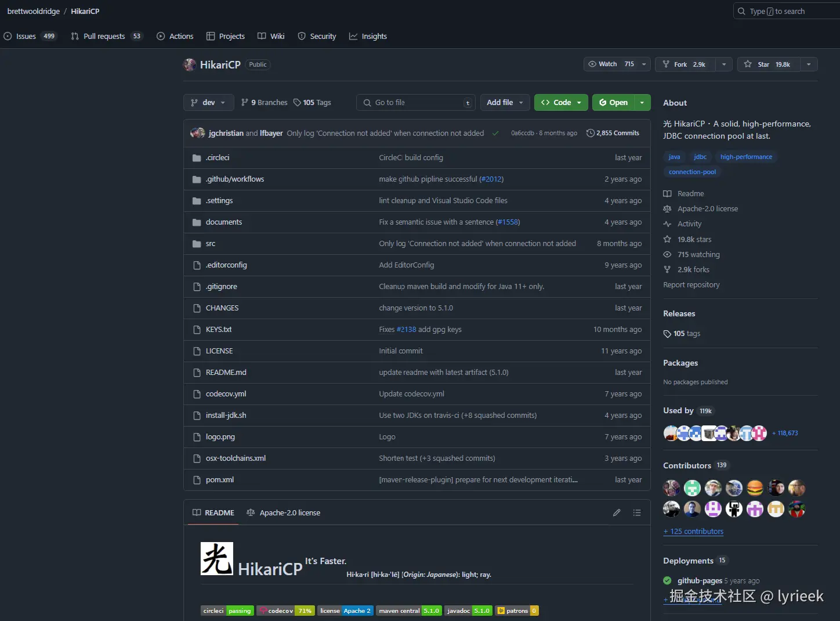
Task: Click the circleci passing badge
Action: pyautogui.click(x=227, y=611)
